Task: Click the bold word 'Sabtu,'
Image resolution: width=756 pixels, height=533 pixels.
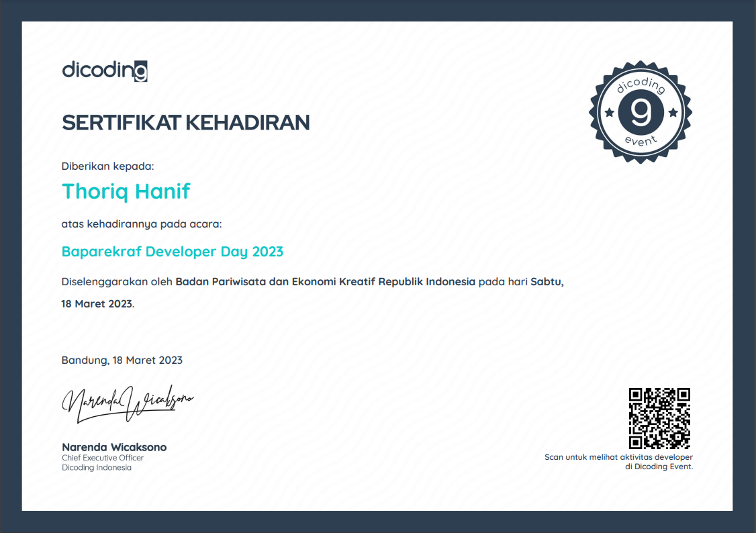Action: click(547, 282)
